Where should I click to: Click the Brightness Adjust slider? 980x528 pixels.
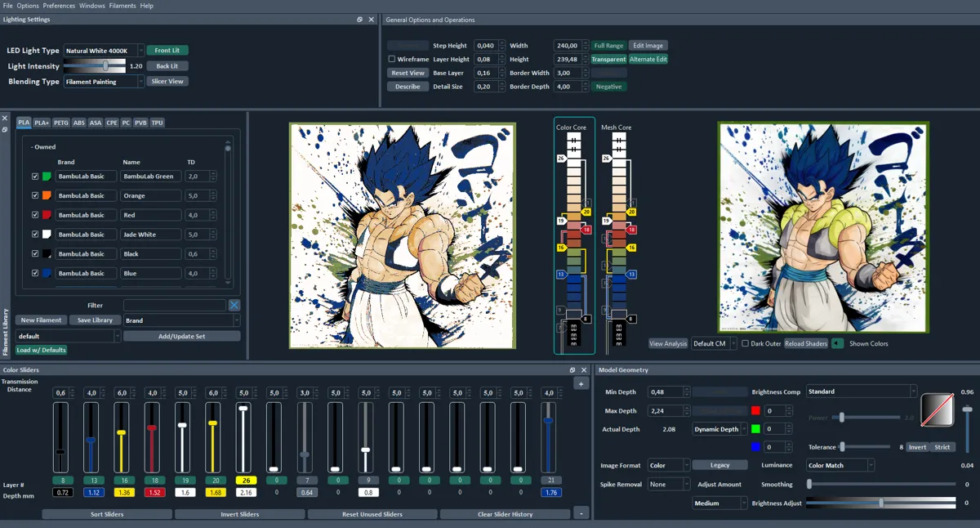pyautogui.click(x=881, y=503)
